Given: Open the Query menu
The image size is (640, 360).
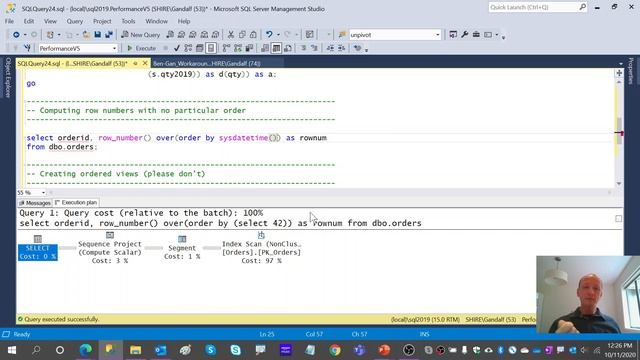Looking at the screenshot, I should (x=75, y=21).
